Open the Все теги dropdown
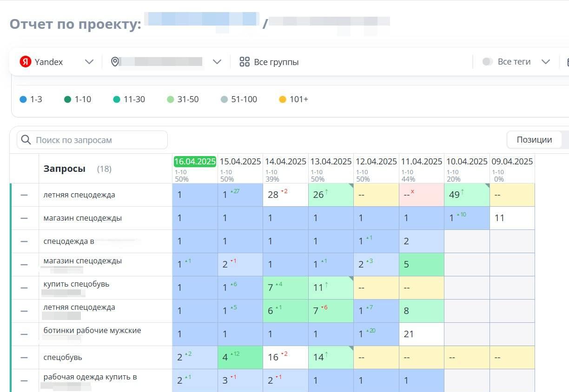569x392 pixels. point(546,61)
